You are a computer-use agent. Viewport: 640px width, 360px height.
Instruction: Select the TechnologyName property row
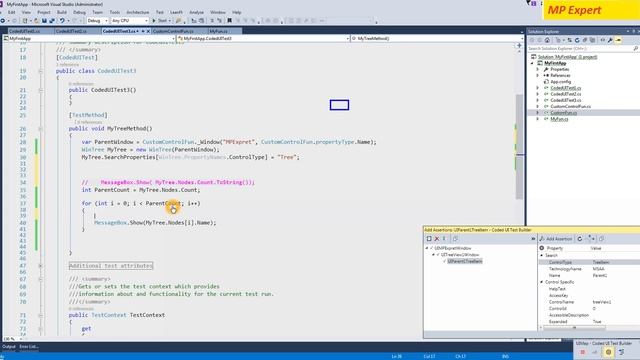tap(589, 269)
